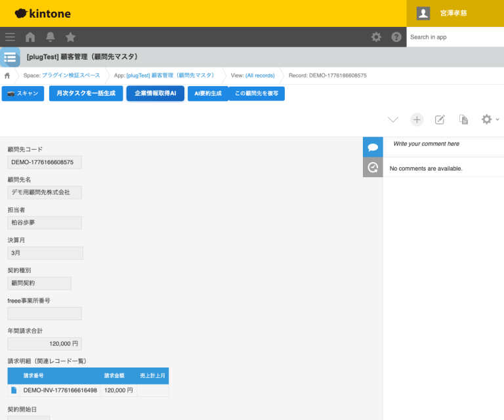The height and width of the screenshot is (420, 504).
Task: Go to kintone portal home icon
Action: [30, 37]
